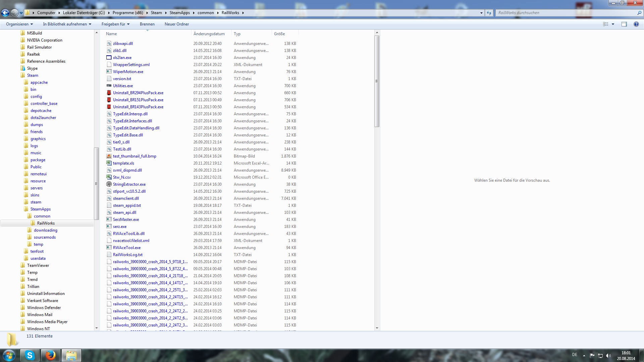Select the Windows Media Player folder

point(47,322)
